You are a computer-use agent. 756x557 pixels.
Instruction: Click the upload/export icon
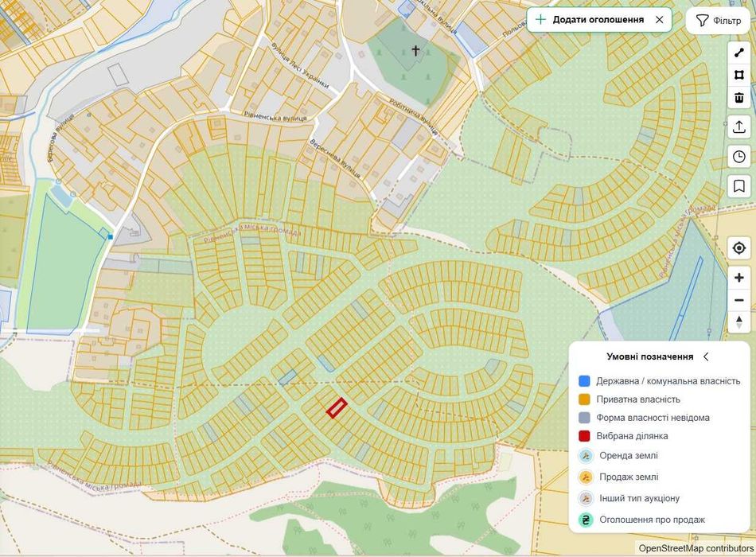coord(738,127)
